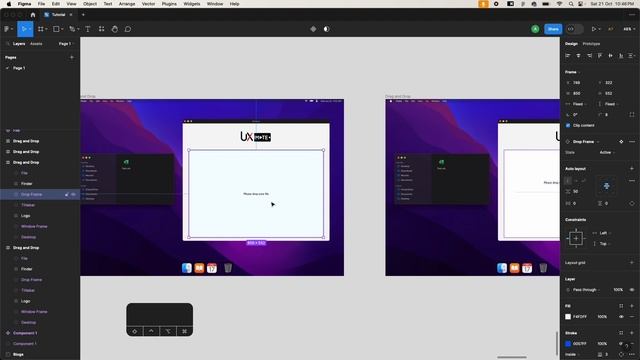
Task: Open the fill styles icon
Action: click(x=621, y=306)
